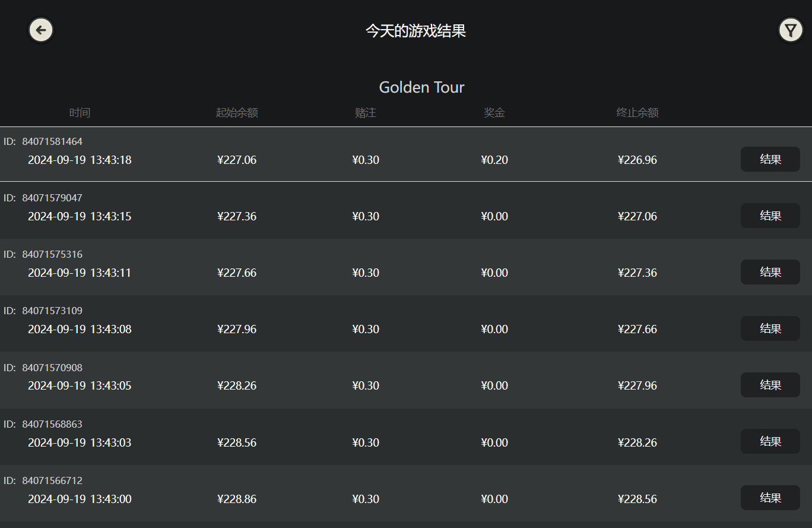Click the ¥228.86 starting balance
This screenshot has width=812, height=528.
tap(237, 499)
